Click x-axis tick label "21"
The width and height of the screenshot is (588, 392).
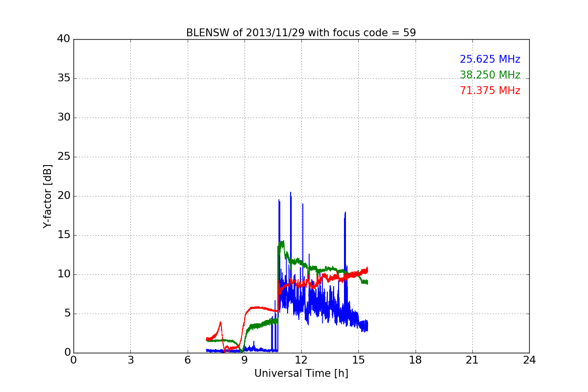(x=472, y=360)
